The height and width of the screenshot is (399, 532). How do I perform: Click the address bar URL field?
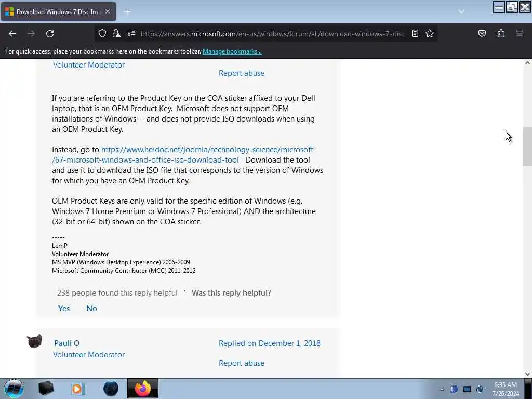272,34
